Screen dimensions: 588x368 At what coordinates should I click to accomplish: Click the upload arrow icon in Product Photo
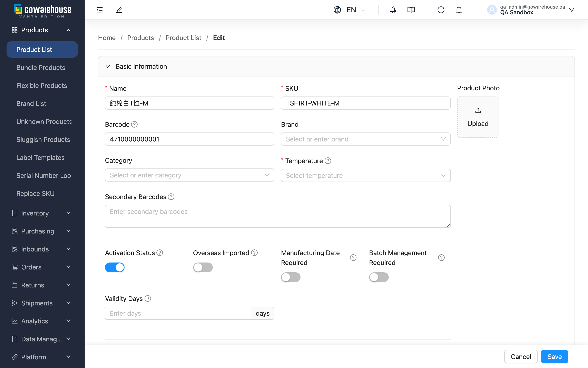[478, 110]
